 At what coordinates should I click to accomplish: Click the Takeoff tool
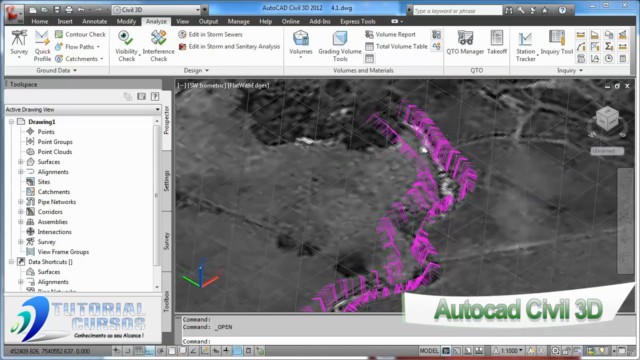tap(497, 42)
